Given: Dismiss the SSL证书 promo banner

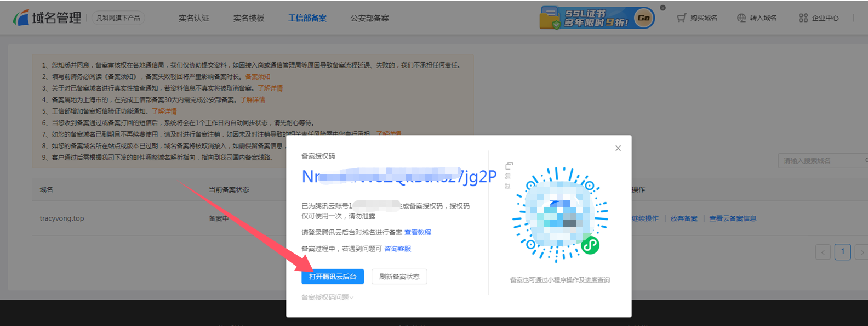Looking at the screenshot, I should 663,8.
